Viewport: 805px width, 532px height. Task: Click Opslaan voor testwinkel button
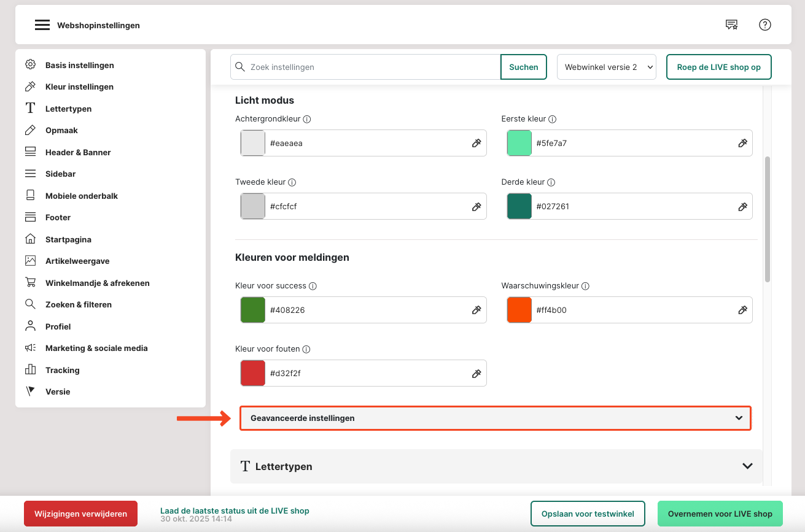[588, 514]
